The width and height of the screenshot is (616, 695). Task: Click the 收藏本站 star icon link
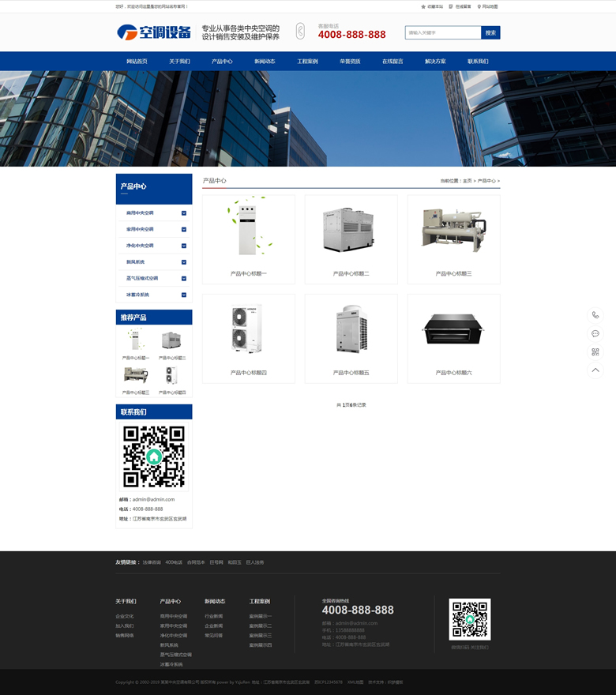[x=423, y=6]
